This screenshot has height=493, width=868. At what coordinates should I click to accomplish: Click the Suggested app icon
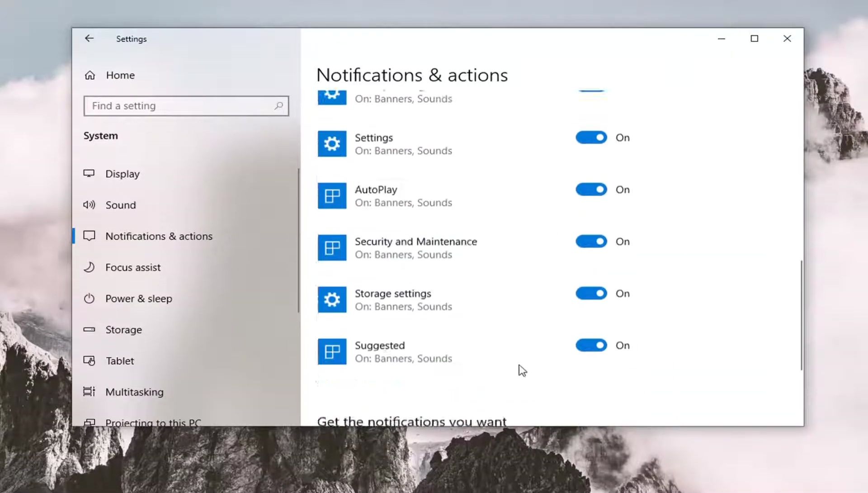tap(332, 352)
